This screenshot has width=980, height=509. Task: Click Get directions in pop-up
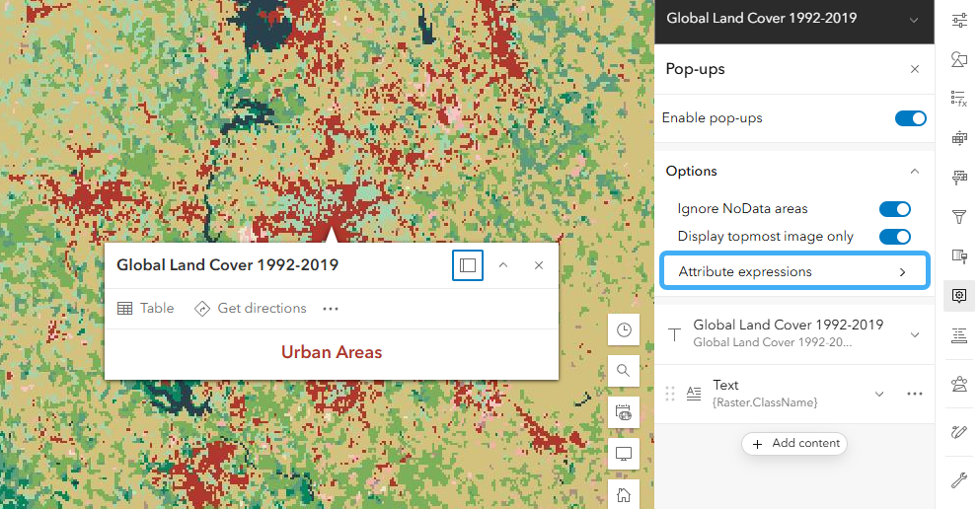point(250,309)
